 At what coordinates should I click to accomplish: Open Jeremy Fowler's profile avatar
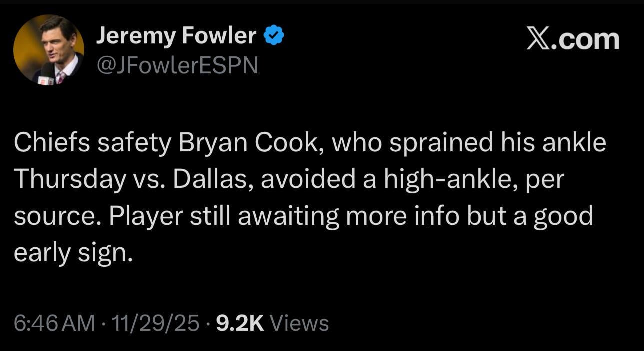[49, 49]
